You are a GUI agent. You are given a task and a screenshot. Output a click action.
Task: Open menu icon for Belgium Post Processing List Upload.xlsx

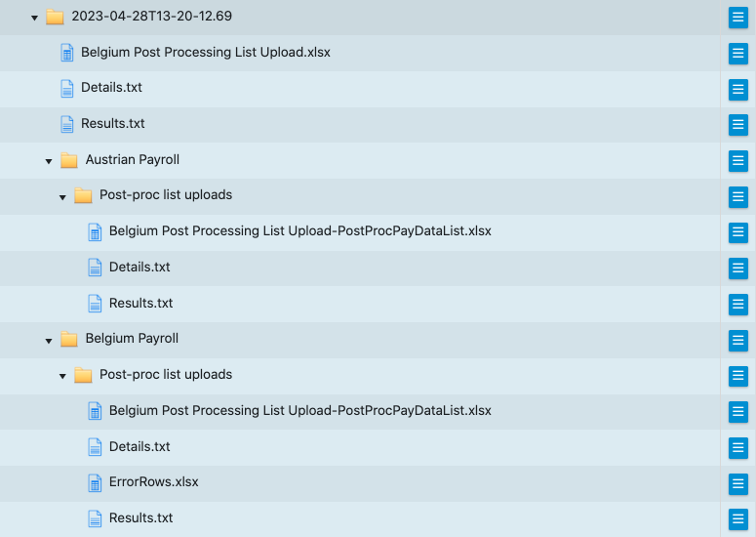point(737,53)
